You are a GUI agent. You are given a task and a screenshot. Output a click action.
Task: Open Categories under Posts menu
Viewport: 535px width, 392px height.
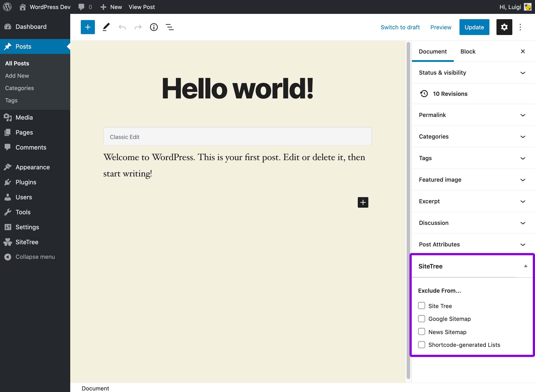point(19,88)
